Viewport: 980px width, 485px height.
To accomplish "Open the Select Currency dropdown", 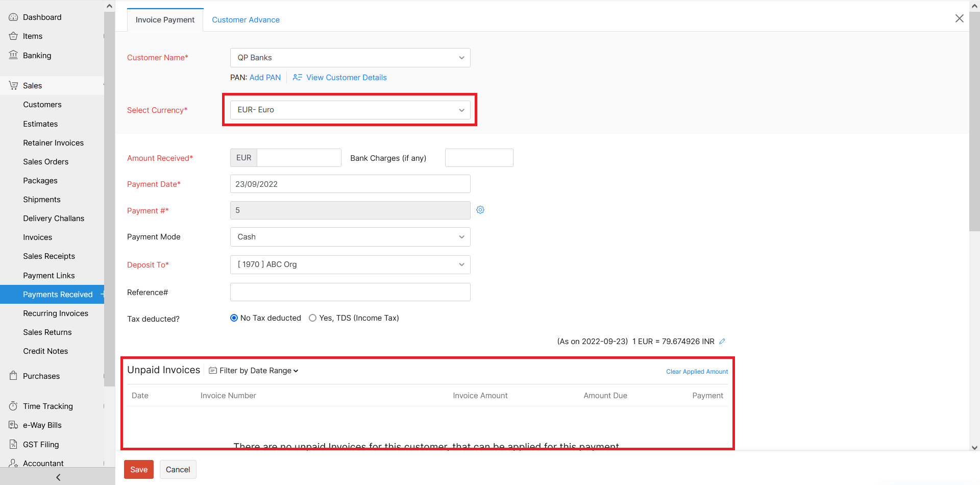I will click(x=350, y=109).
